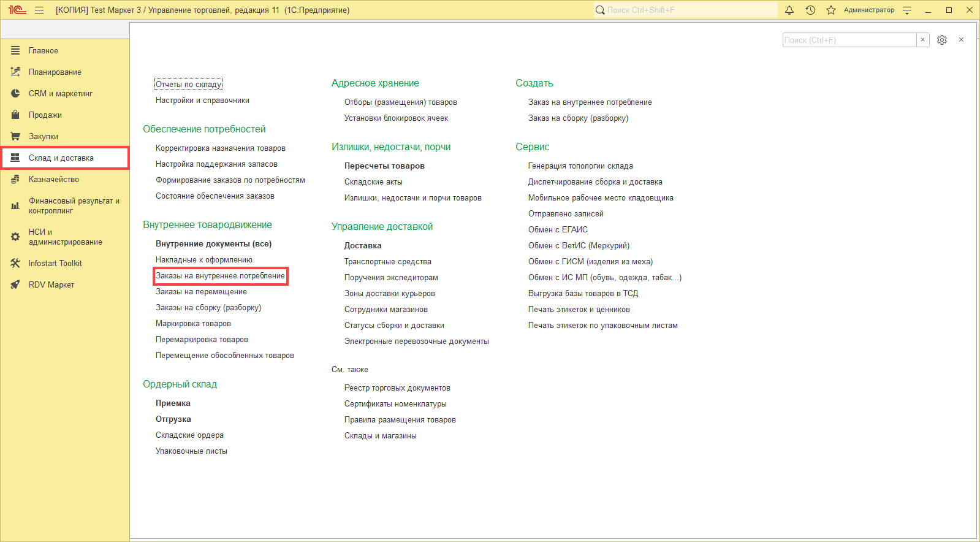This screenshot has width=980, height=542.
Task: Open the Казначейство section
Action: (x=54, y=180)
